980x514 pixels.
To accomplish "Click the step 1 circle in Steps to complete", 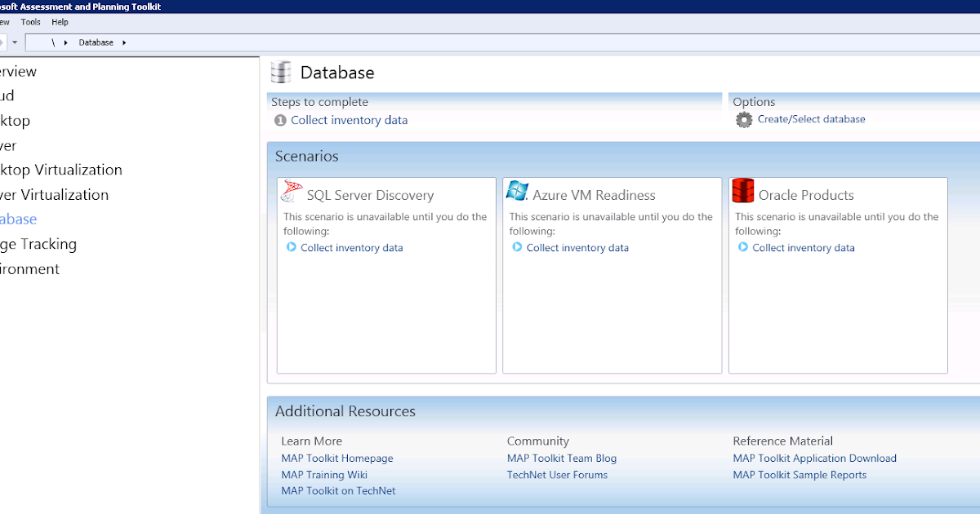I will click(278, 120).
